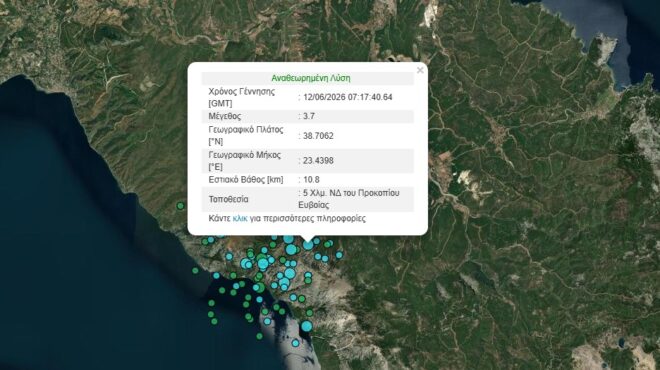660x370 pixels.
Task: Select the easternmost cyan earthquake marker
Action: point(339,255)
